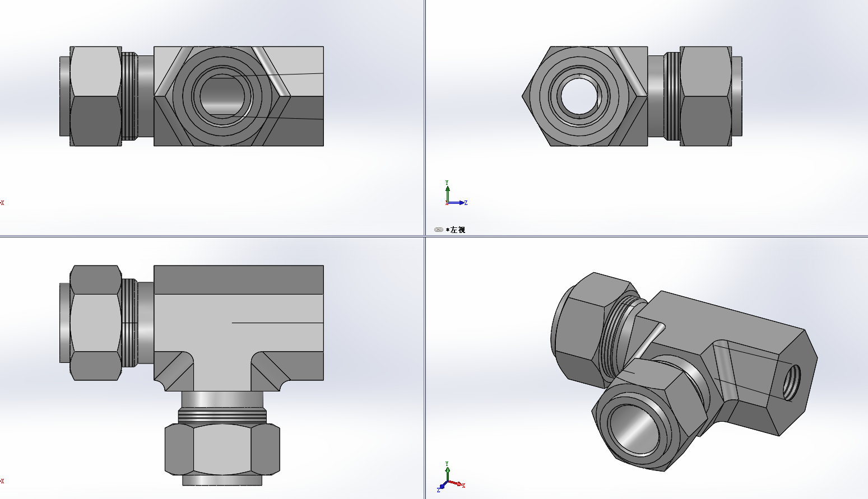Image resolution: width=868 pixels, height=499 pixels.
Task: Click the blue Z axis arrow in the 左视 viewport triad
Action: pos(457,203)
